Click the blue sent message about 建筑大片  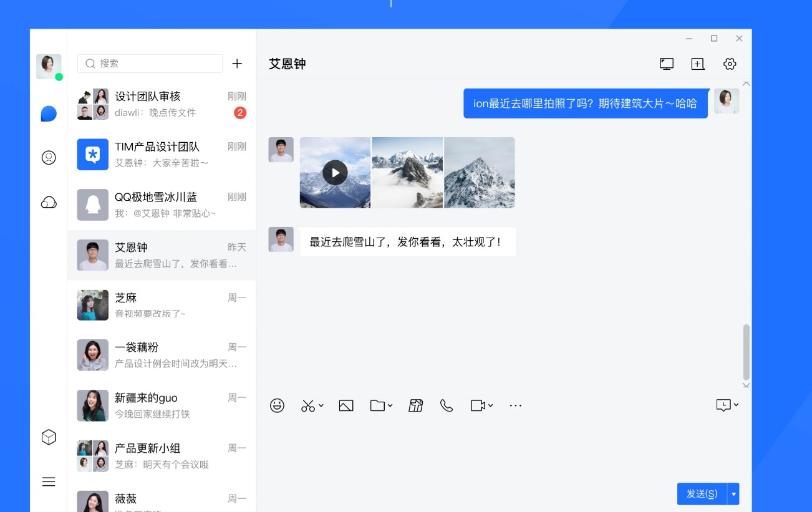(586, 104)
